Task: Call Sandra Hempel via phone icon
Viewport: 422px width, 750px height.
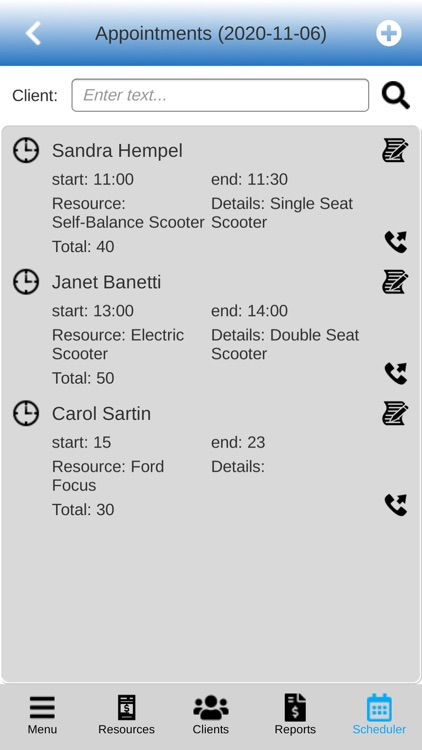Action: point(396,242)
